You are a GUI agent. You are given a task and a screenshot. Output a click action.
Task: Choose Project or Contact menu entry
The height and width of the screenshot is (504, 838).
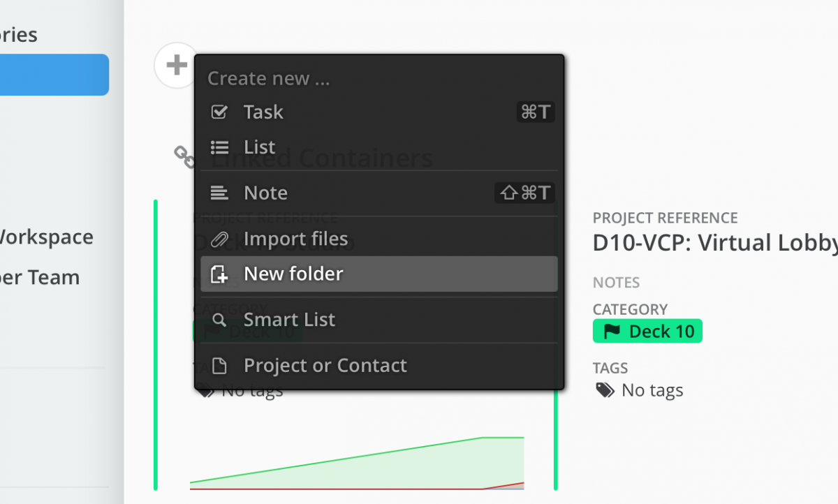pos(325,365)
